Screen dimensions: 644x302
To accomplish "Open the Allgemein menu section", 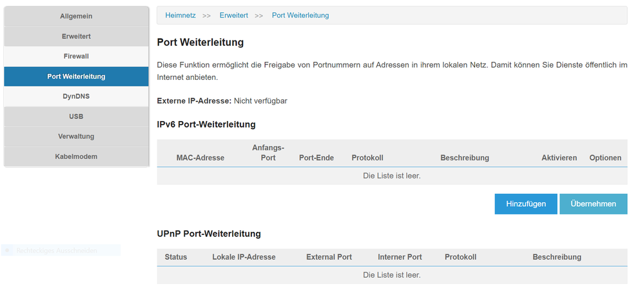I will coord(76,16).
